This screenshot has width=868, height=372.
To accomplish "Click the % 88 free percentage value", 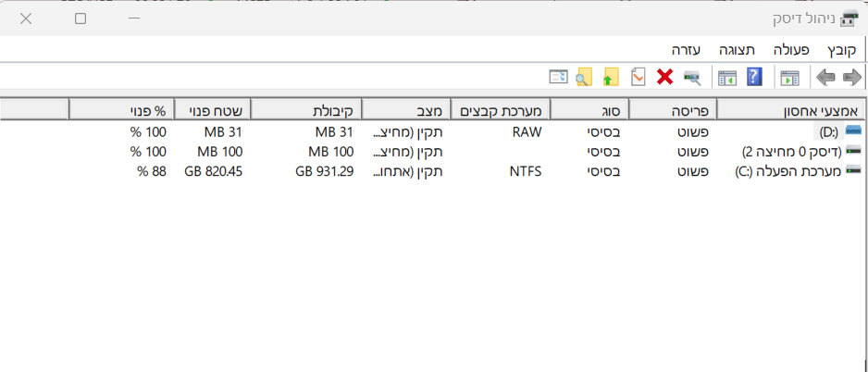I will [152, 171].
